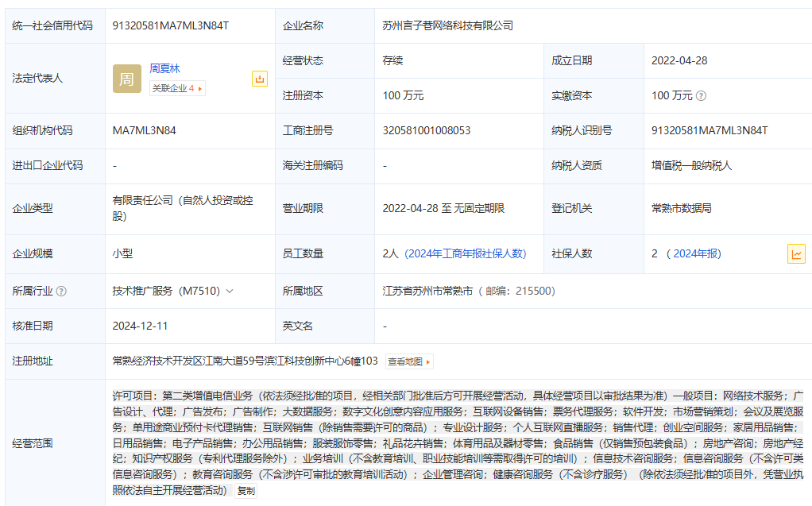Expand the 技术推广服务 (M7510) industry chevron
812x506 pixels.
click(x=230, y=292)
